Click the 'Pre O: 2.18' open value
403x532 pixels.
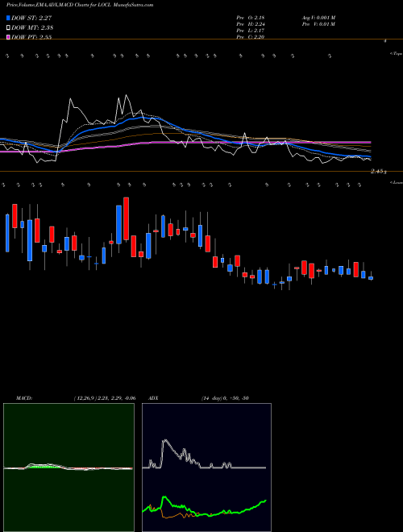(x=251, y=17)
